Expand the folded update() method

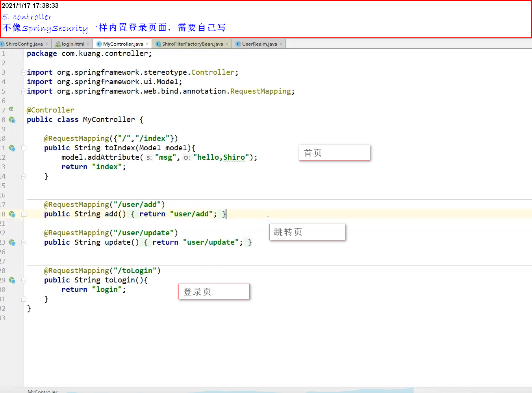24,243
